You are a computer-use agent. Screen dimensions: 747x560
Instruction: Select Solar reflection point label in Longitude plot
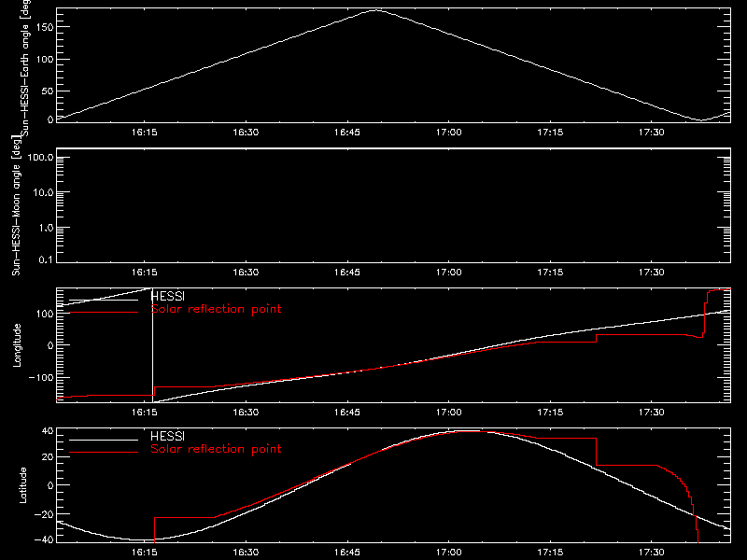click(216, 309)
